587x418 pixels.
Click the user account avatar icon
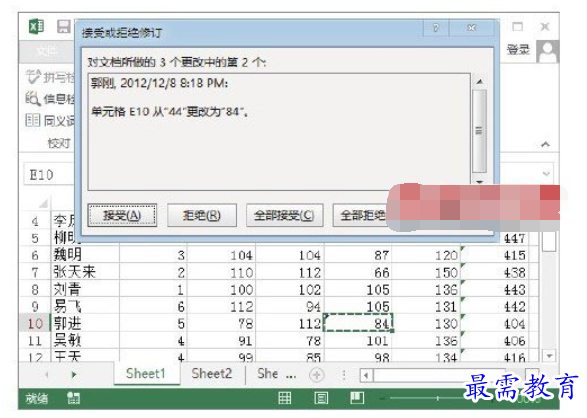(548, 51)
